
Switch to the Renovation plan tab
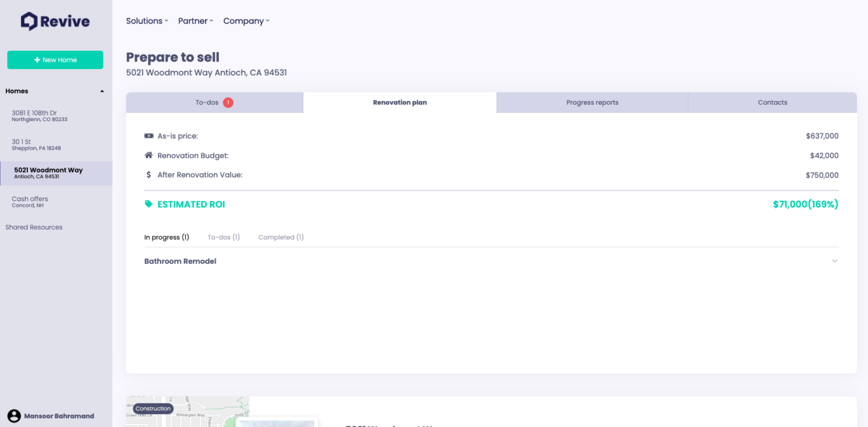[x=400, y=102]
